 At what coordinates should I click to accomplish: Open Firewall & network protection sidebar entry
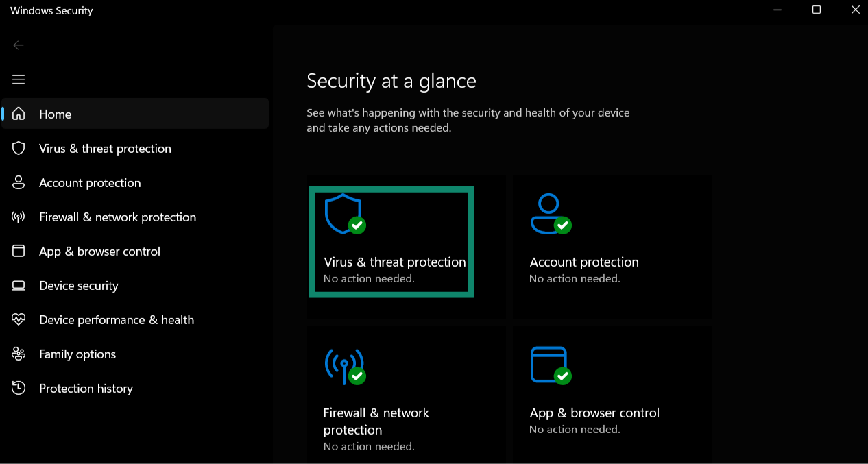click(117, 217)
